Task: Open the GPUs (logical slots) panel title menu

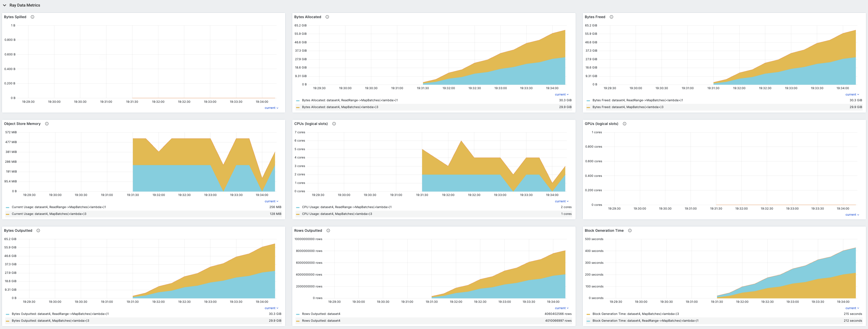Action: click(x=601, y=124)
